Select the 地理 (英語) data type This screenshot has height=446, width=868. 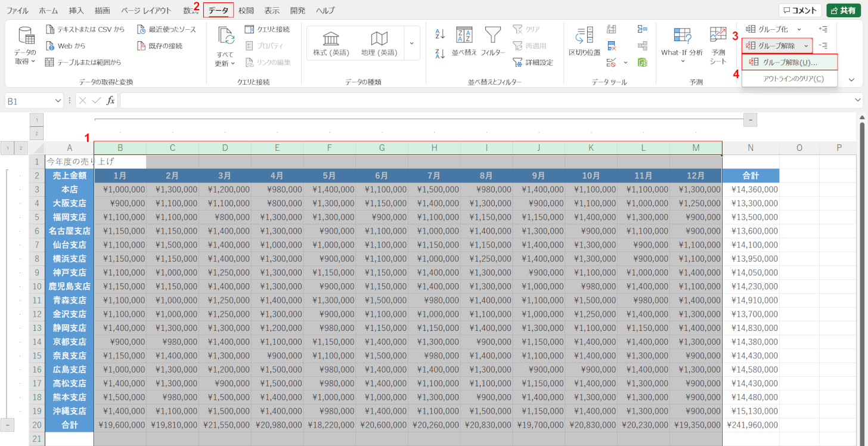pos(379,44)
